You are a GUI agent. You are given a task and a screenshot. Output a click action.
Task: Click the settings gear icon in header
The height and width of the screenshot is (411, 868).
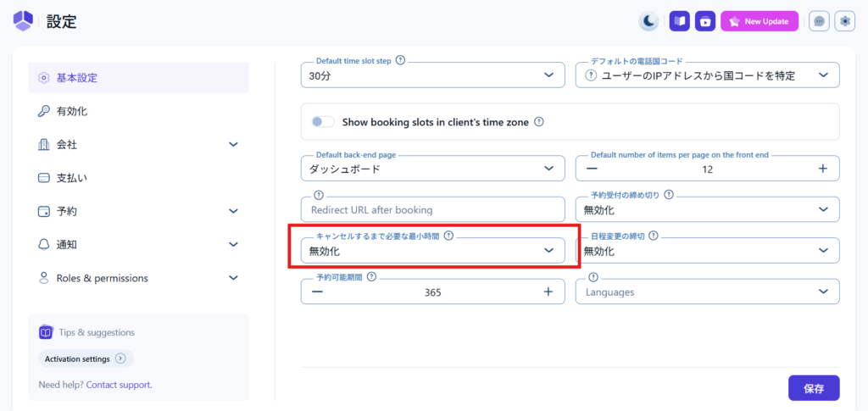click(844, 21)
